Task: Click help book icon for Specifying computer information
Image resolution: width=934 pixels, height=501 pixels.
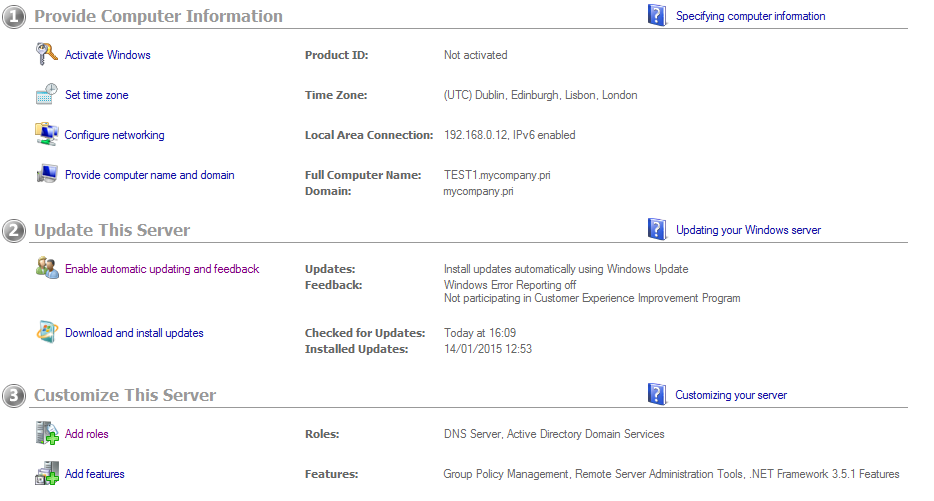Action: click(657, 15)
